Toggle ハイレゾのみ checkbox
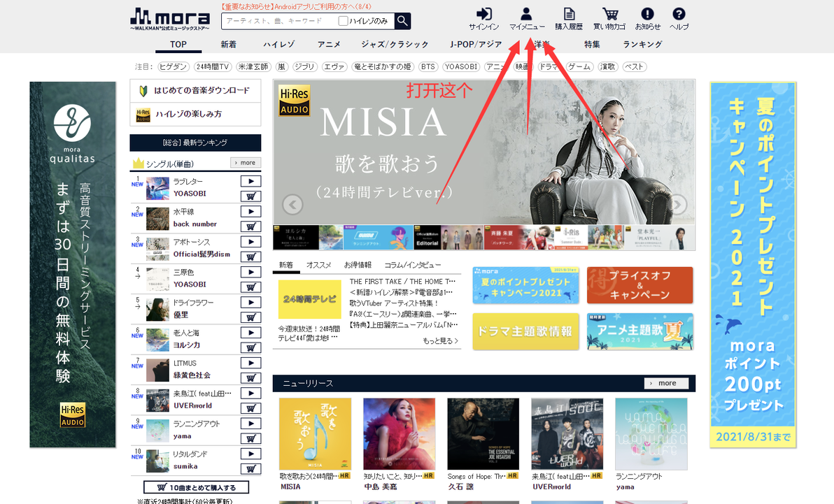The width and height of the screenshot is (834, 504). (x=343, y=21)
